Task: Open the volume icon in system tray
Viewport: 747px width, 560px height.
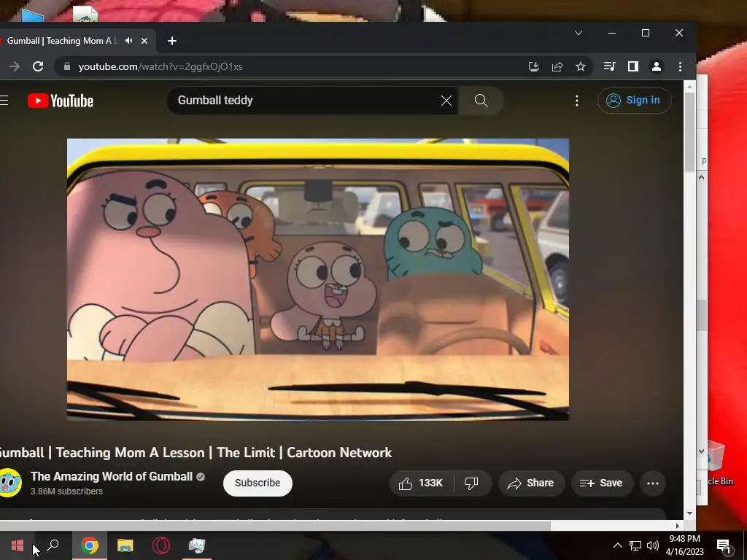Action: click(x=653, y=545)
